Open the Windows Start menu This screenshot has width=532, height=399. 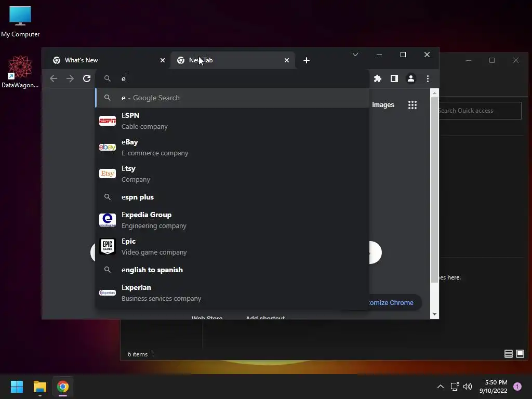17,387
